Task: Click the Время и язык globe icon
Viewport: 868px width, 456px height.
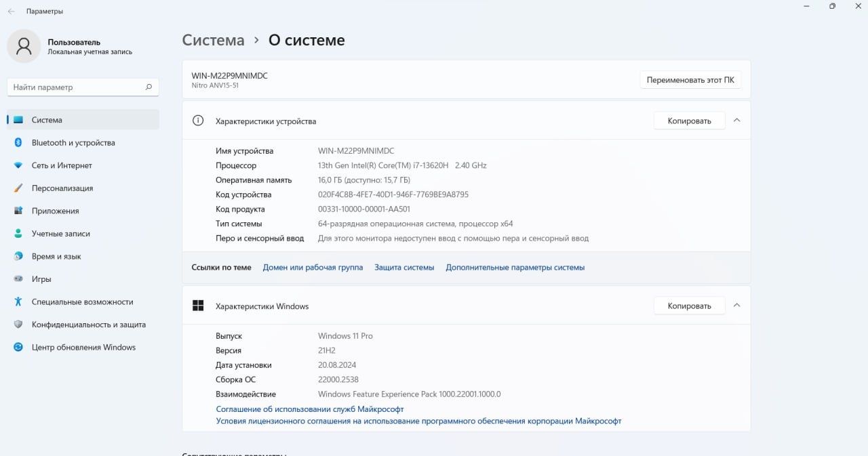Action: pyautogui.click(x=18, y=256)
